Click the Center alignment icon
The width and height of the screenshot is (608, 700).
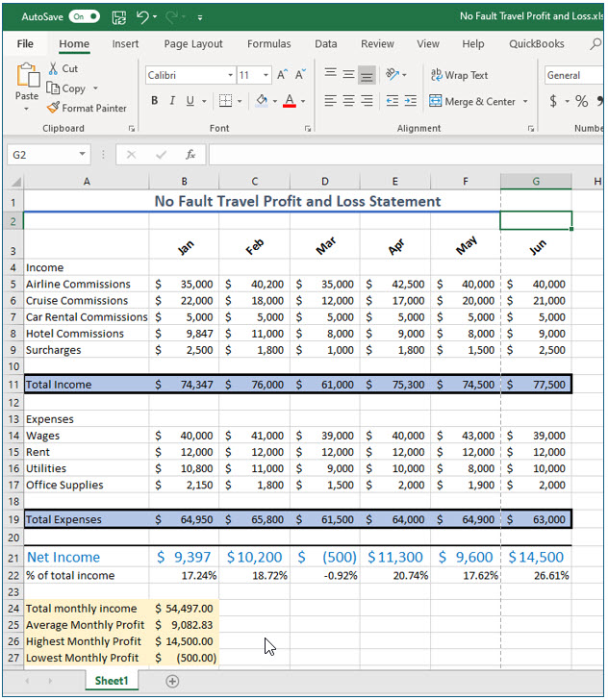point(348,101)
